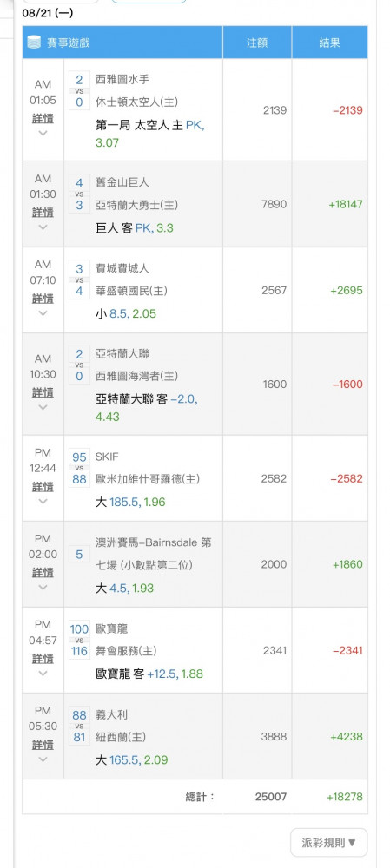Open 詳情 for the 02:00 澳洲賽馬 bet

click(43, 572)
